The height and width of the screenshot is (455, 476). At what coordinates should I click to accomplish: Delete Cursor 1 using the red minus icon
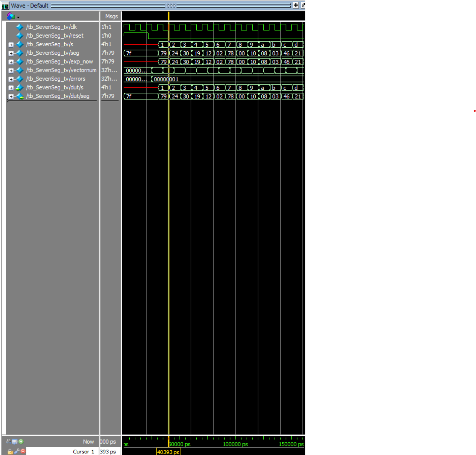(x=22, y=451)
